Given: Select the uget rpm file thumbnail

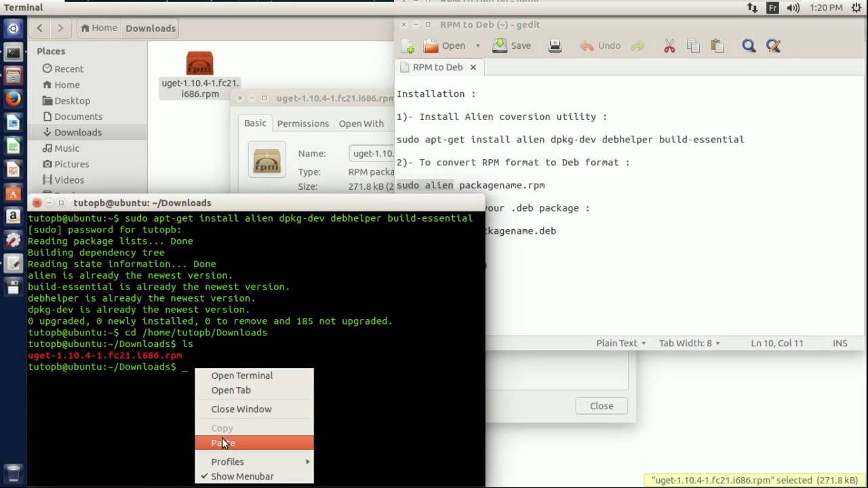Looking at the screenshot, I should pos(199,64).
